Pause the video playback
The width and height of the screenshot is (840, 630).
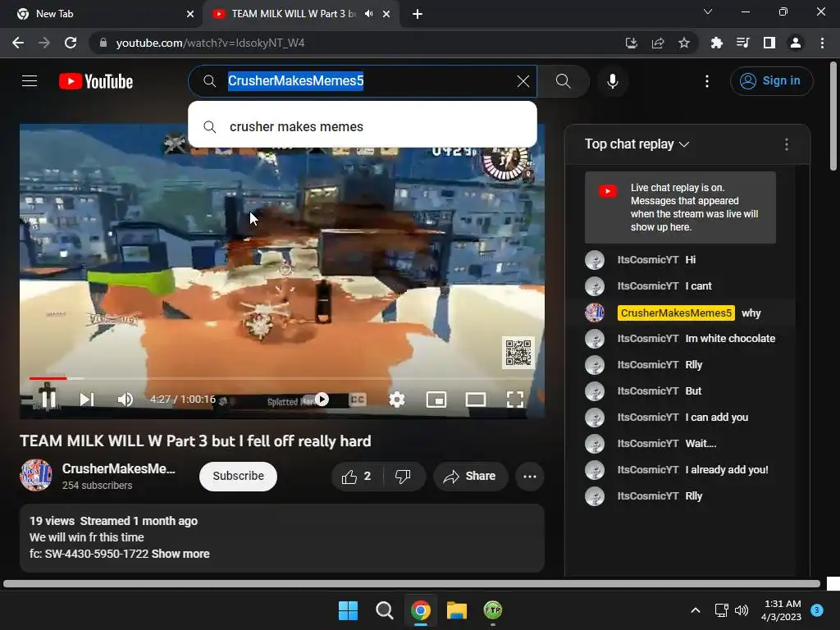48,399
